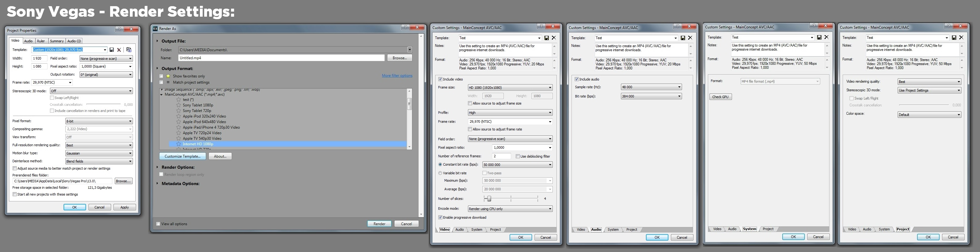This screenshot has width=980, height=252.
Task: Delete the template in Project Properties
Action: (119, 50)
